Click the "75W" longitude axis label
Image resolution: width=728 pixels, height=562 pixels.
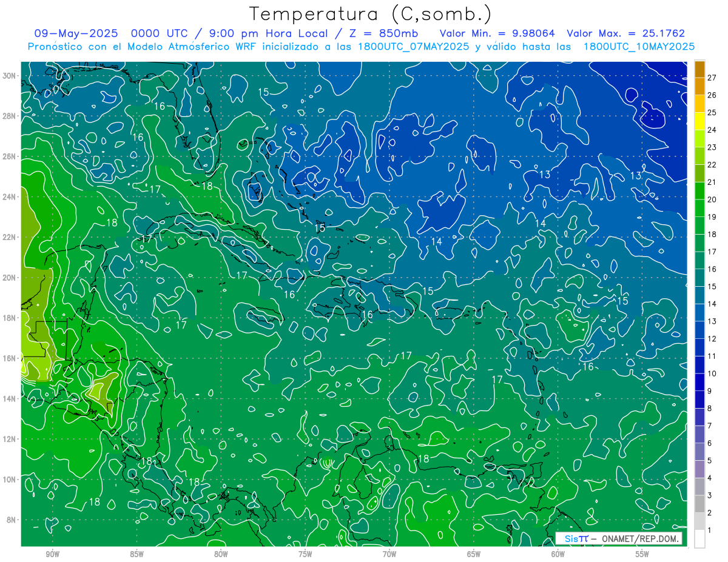305,554
